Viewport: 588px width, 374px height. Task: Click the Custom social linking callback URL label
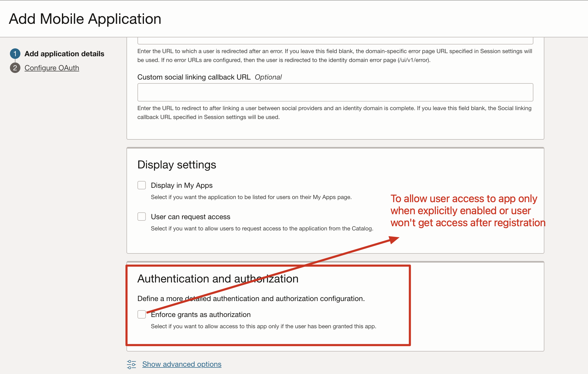coord(194,77)
